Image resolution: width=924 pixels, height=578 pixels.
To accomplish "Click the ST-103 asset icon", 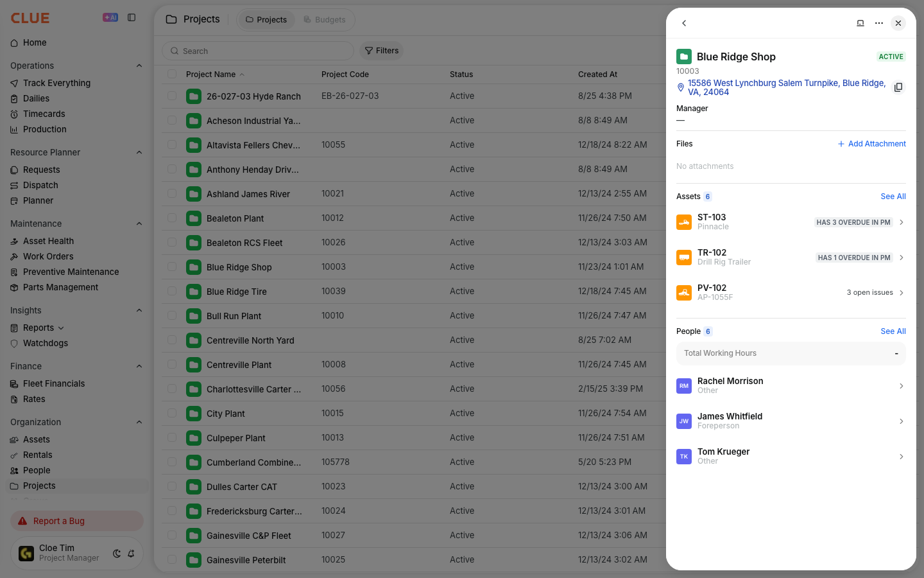I will tap(684, 222).
